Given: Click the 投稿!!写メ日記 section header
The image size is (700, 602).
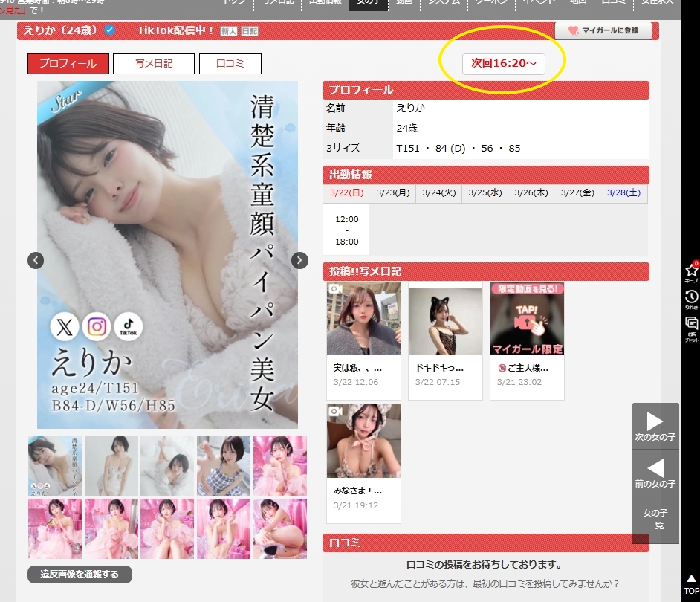Looking at the screenshot, I should (x=486, y=271).
